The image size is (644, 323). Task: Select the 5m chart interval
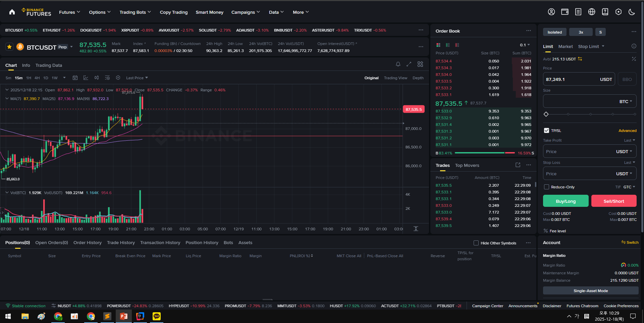point(8,78)
